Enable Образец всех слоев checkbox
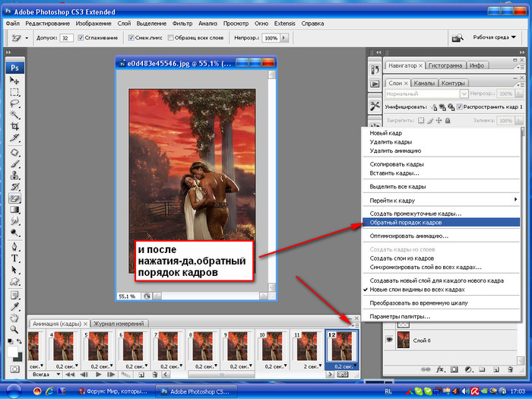Image resolution: width=532 pixels, height=399 pixels. click(170, 38)
